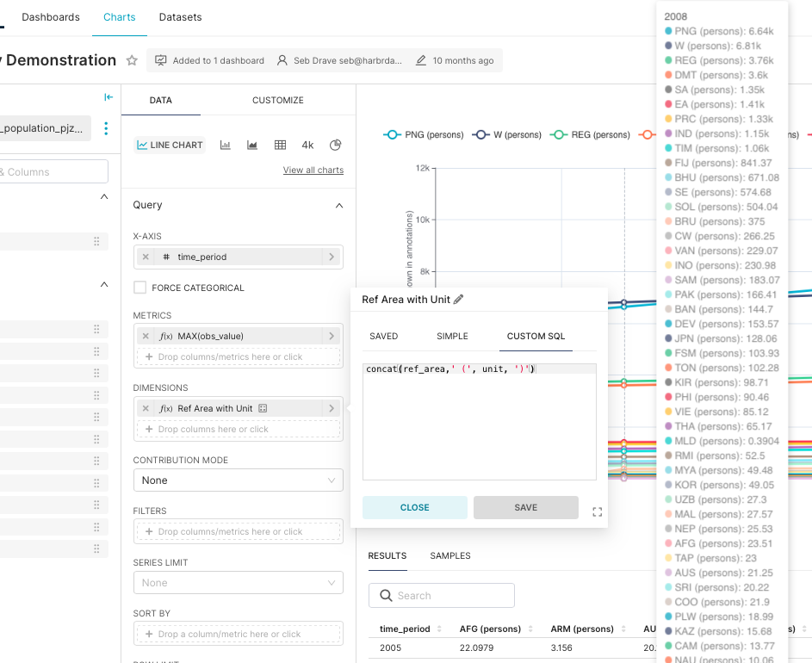Screen dimensions: 812x663
Task: Click the View all charts link
Action: point(313,170)
